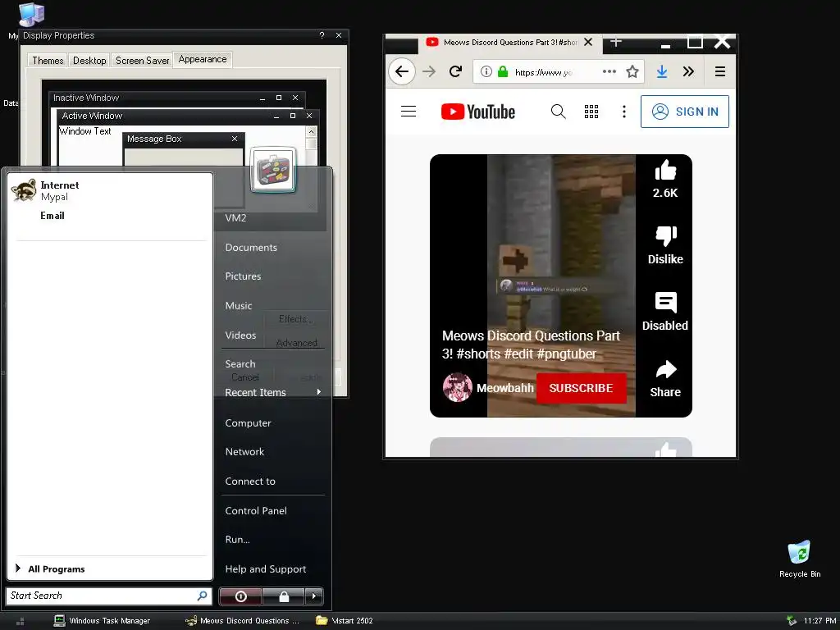
Task: Click the preview scrollbar up arrow
Action: 311,132
